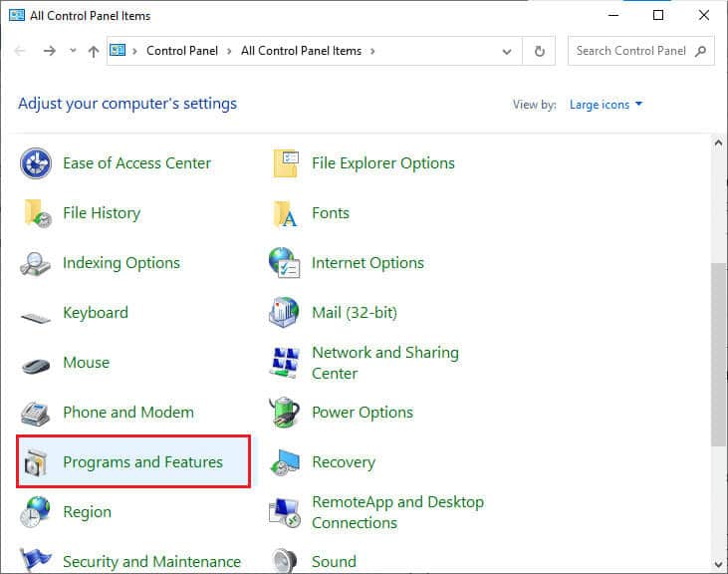Open Network and Sharing Center link

[x=384, y=363]
